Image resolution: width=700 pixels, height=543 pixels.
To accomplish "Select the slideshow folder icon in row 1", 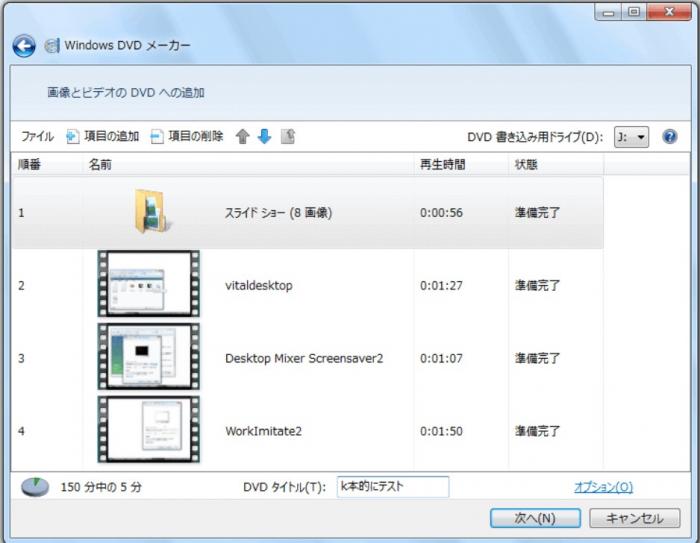I will pyautogui.click(x=152, y=211).
